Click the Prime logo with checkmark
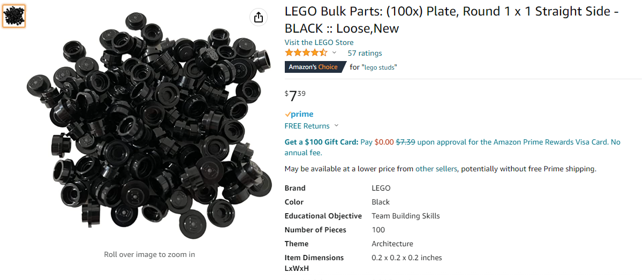 (x=299, y=114)
